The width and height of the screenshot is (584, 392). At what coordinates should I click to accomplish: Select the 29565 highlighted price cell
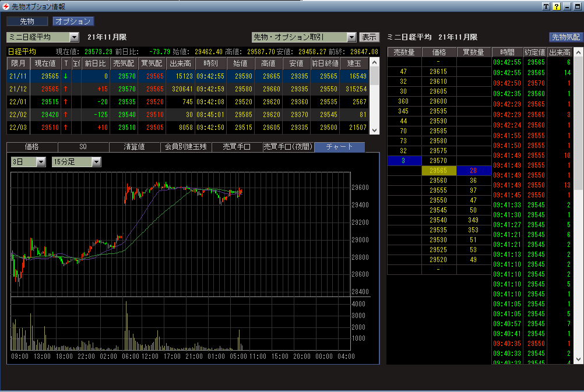tap(439, 171)
